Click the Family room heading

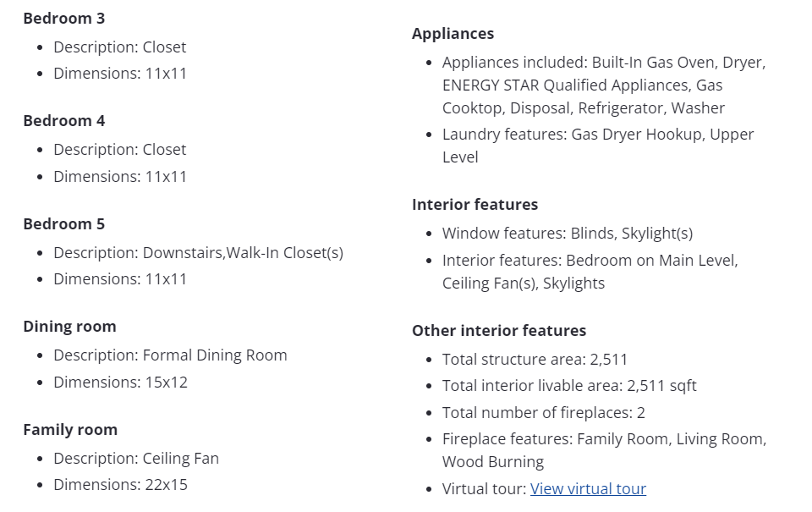click(x=70, y=430)
